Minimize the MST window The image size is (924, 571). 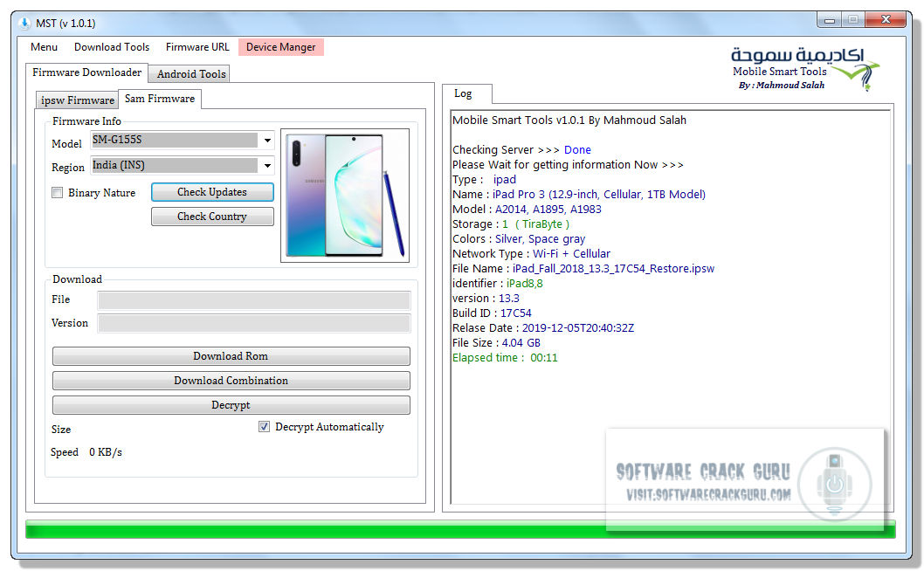[830, 20]
